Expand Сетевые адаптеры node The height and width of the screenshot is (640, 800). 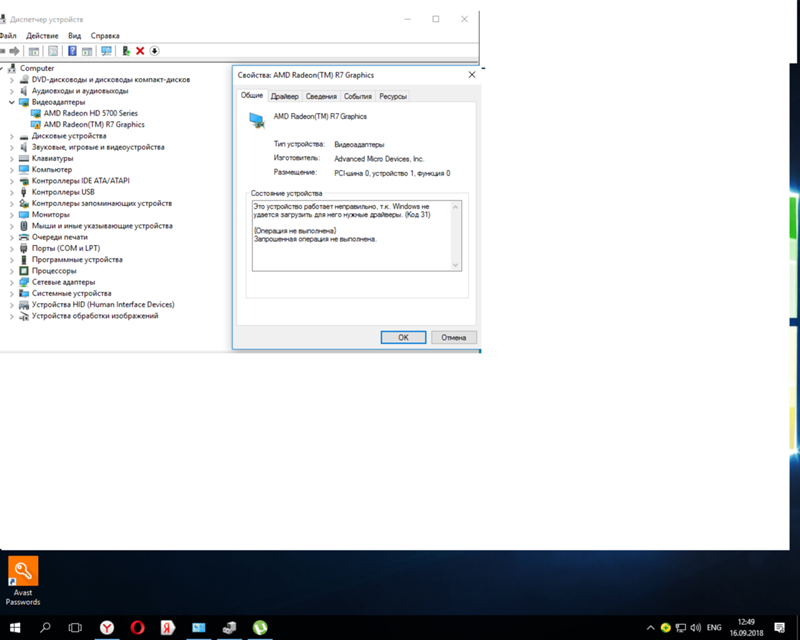(x=12, y=282)
